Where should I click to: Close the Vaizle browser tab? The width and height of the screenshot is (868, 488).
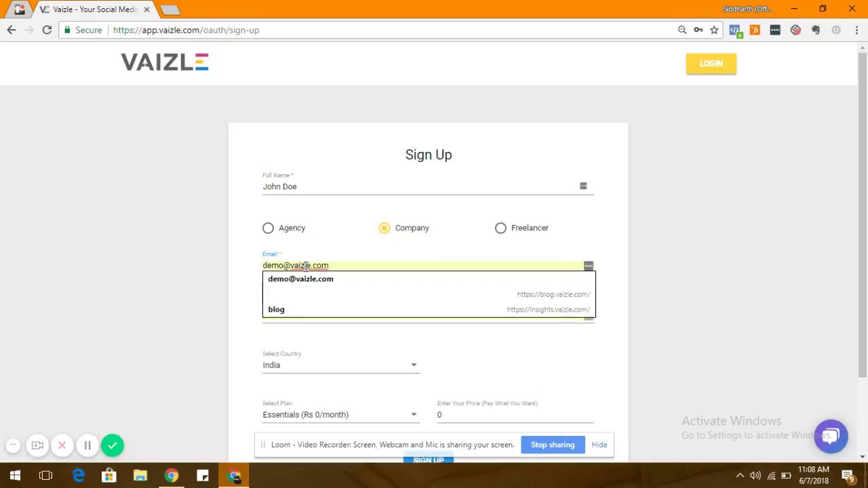click(146, 9)
